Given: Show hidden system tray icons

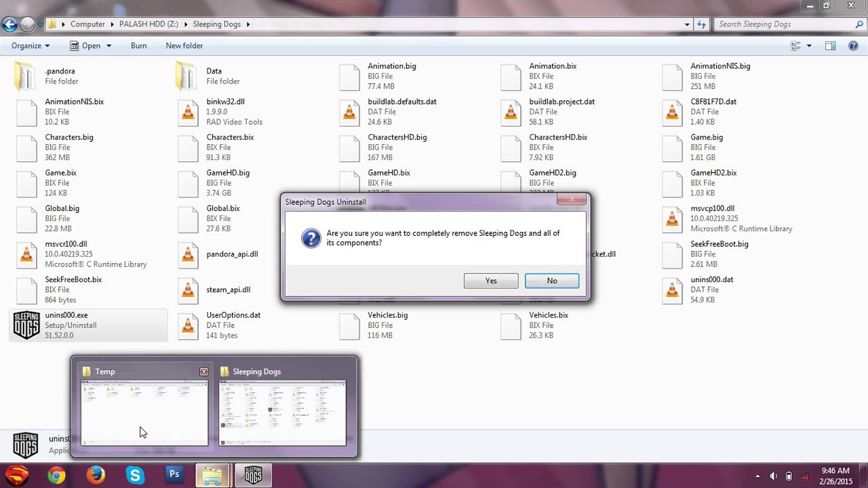Looking at the screenshot, I should tap(757, 476).
